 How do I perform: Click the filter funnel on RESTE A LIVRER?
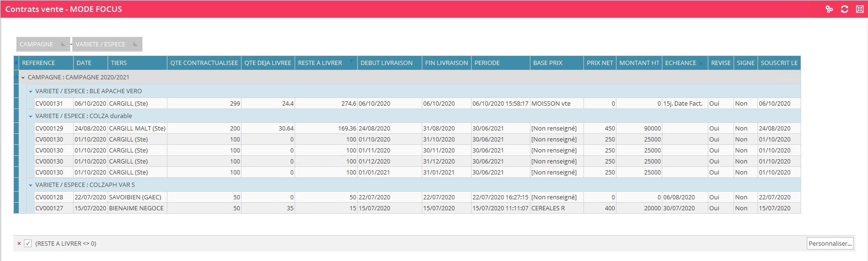(352, 61)
